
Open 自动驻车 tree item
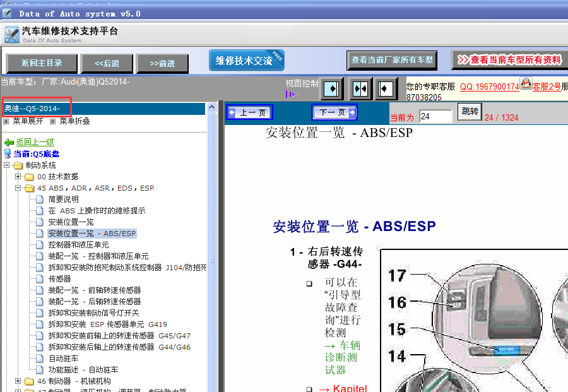click(63, 359)
